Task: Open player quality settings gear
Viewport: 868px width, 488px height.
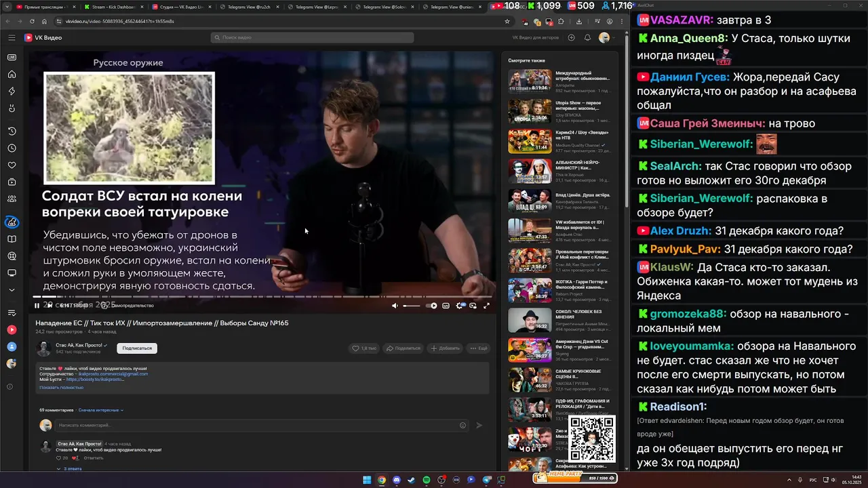Action: point(459,306)
